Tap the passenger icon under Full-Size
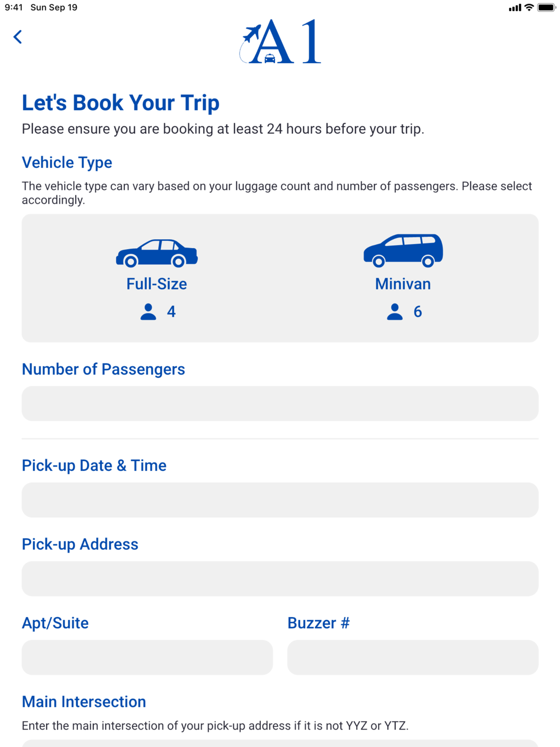The height and width of the screenshot is (747, 560). pos(148,312)
